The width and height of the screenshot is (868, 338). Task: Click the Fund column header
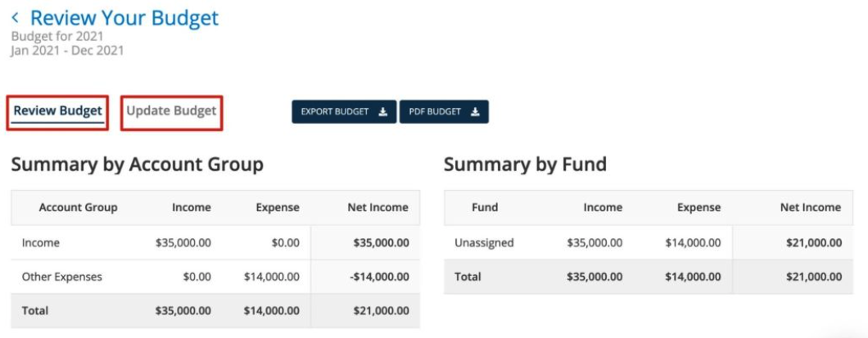click(485, 208)
